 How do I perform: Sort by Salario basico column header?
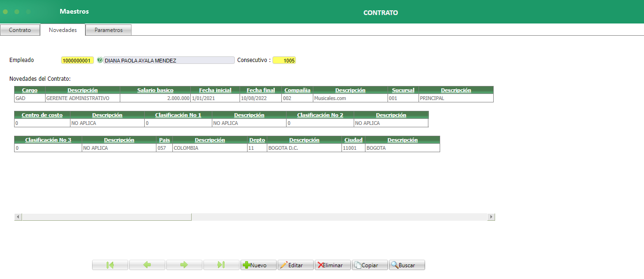[x=155, y=90]
